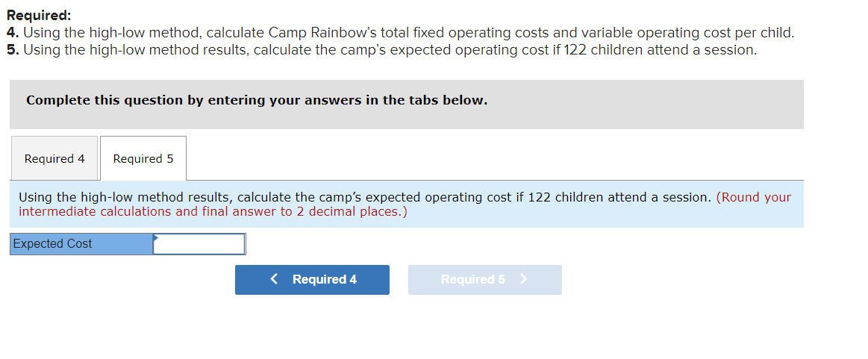868x359 pixels.
Task: Click the blue-panel instruction beginning "Using the high-low"
Action: point(364,197)
